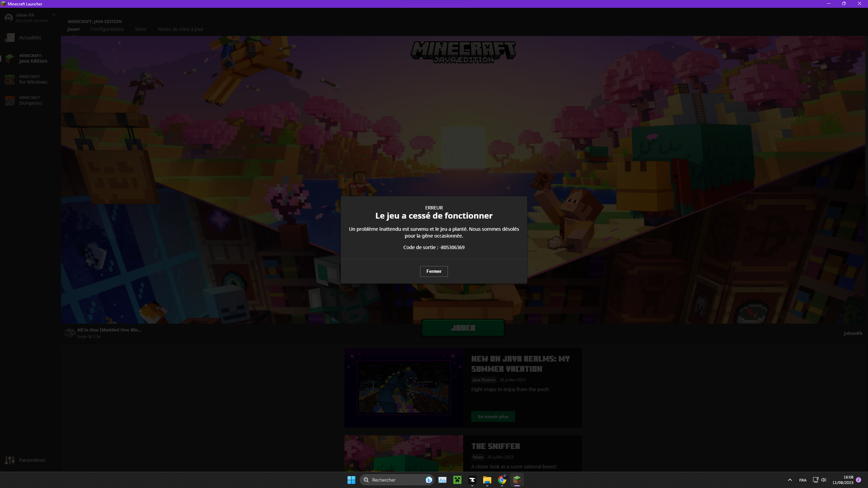Open New on Java Realms article title
This screenshot has width=868, height=488.
(x=520, y=364)
